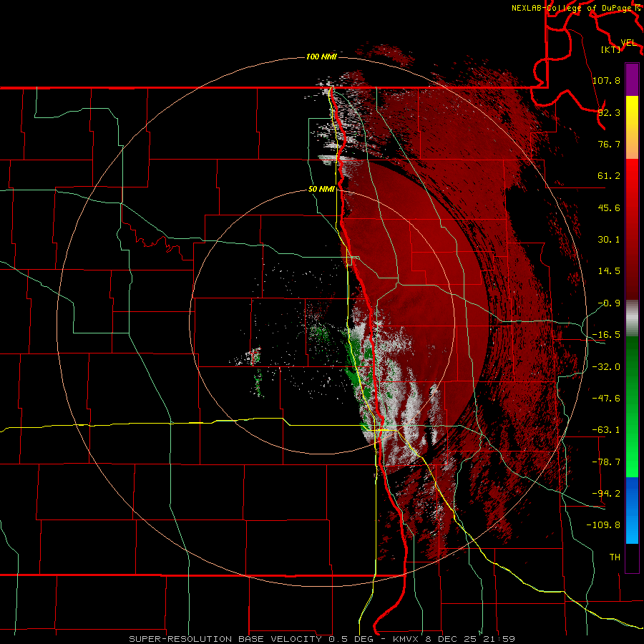This screenshot has height=644, width=644.
Task: Click the gray segment of color bar
Action: 632,318
